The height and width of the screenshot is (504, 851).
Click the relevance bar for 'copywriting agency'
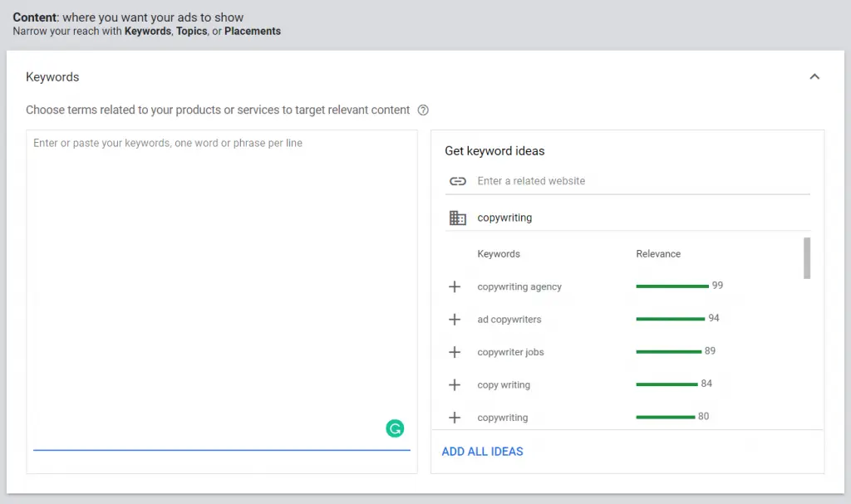click(671, 286)
